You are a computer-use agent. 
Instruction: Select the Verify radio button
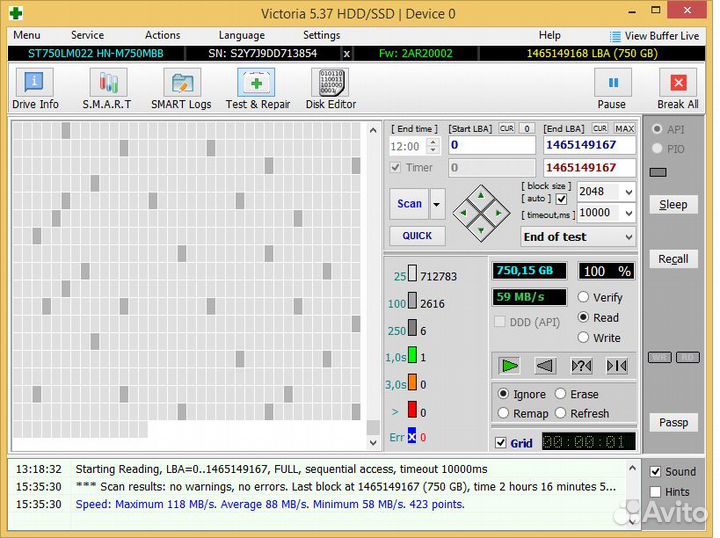point(584,297)
